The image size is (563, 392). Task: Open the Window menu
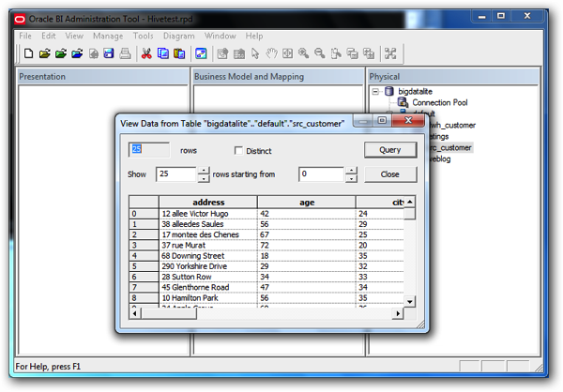221,36
